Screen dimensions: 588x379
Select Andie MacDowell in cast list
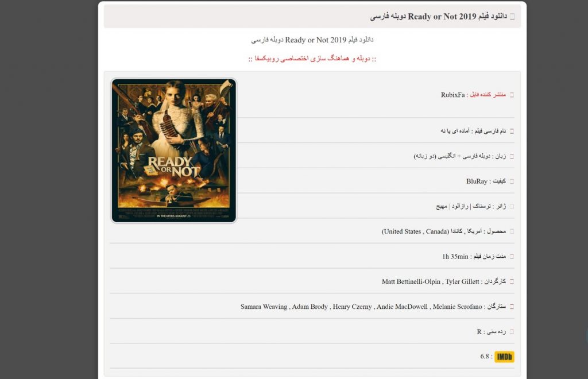[402, 307]
